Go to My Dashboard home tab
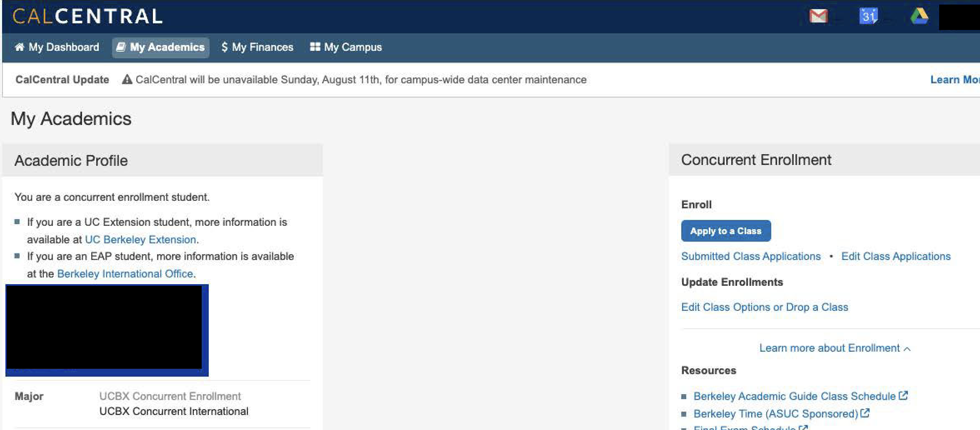The width and height of the screenshot is (980, 430). [x=57, y=47]
